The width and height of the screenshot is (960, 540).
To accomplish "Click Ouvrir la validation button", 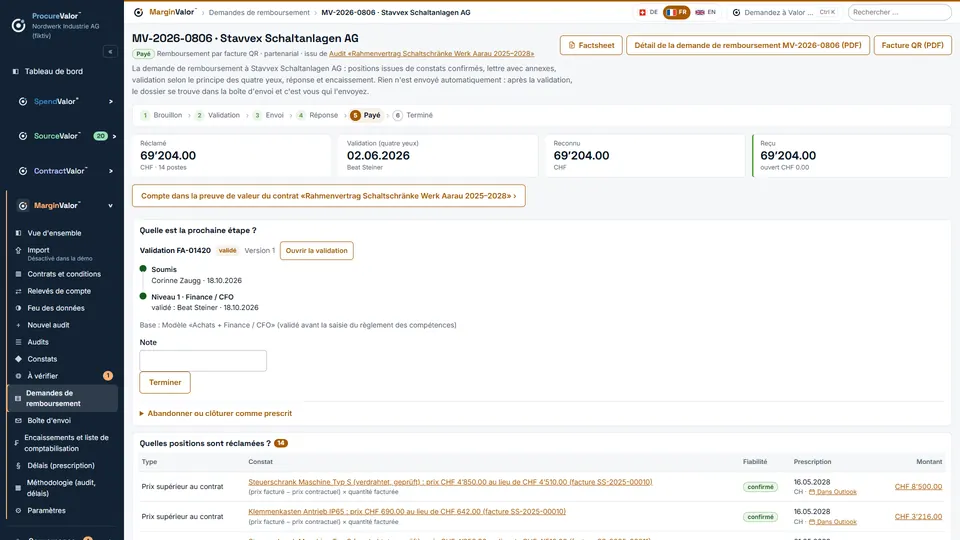I will pos(317,250).
